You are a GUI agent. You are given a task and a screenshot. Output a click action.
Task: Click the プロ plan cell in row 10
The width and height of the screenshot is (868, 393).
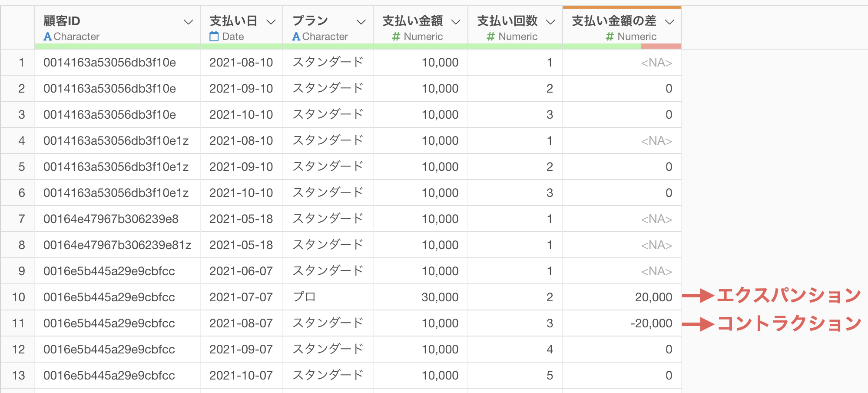tap(304, 297)
